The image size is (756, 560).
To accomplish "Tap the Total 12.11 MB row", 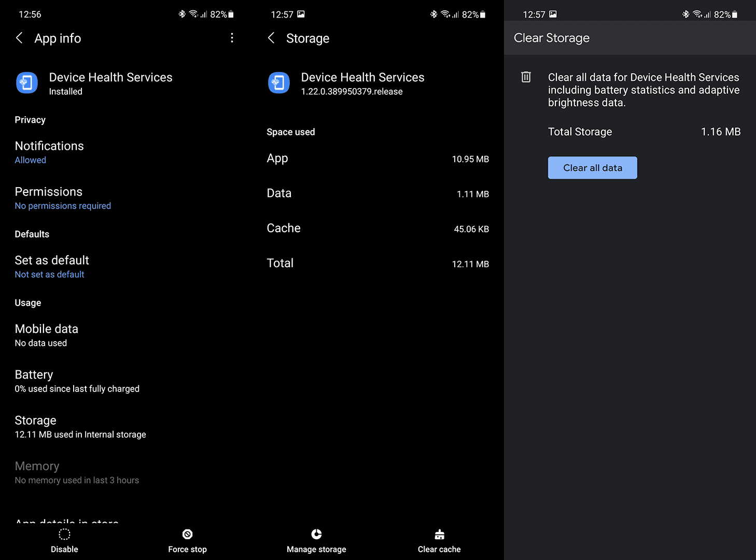I will 378,263.
